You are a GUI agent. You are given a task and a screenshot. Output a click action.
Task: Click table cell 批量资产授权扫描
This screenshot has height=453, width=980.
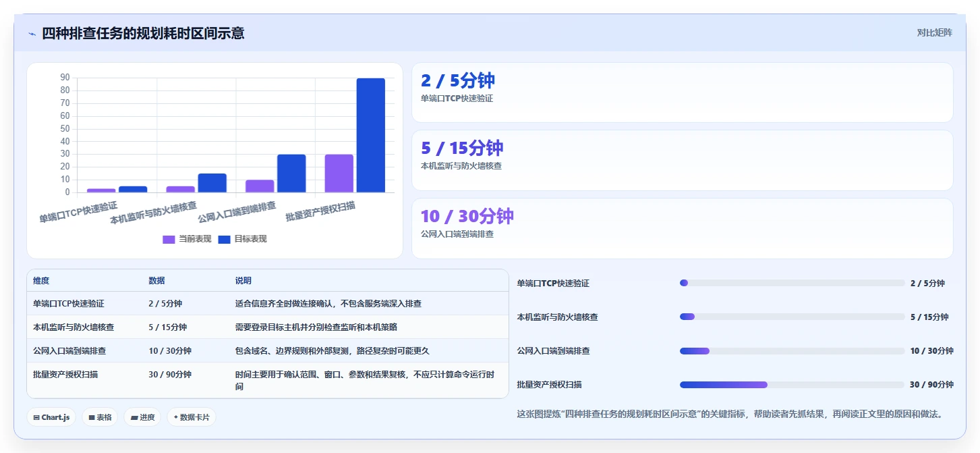(x=65, y=374)
